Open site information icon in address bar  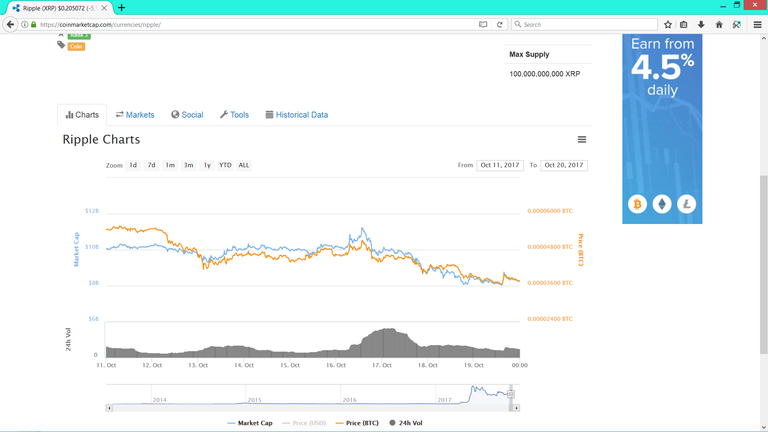point(24,24)
